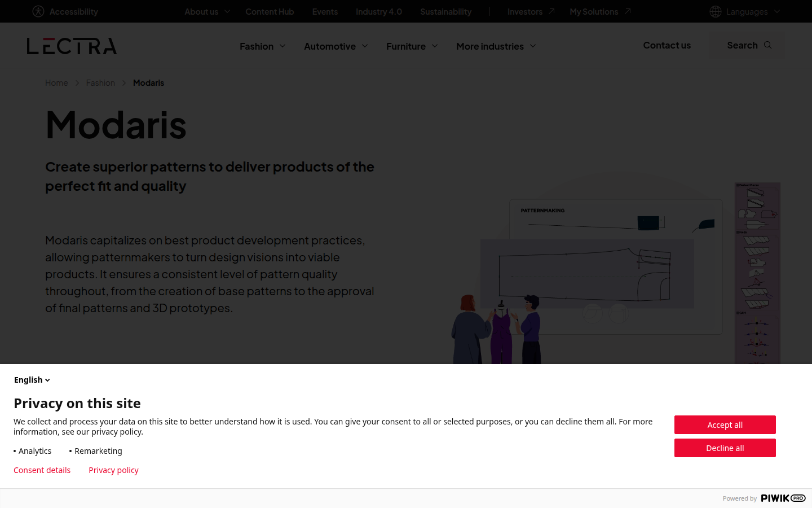Decline all privacy consents

click(725, 448)
